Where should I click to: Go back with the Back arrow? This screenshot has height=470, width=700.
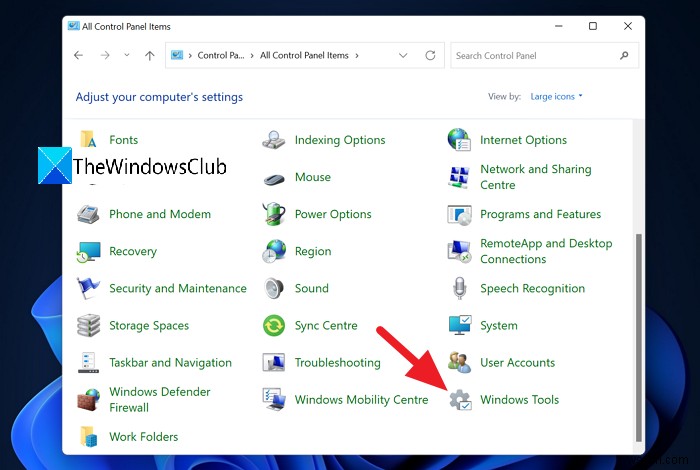[x=79, y=55]
